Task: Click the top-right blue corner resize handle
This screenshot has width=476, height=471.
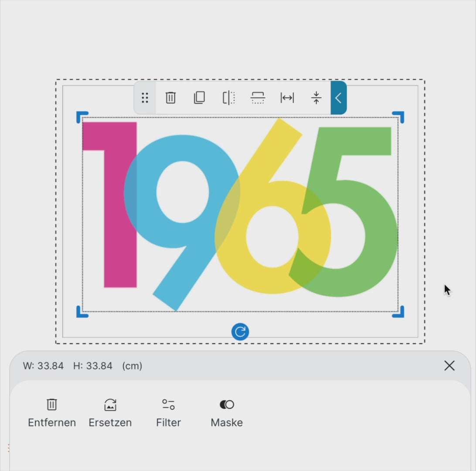Action: tap(398, 116)
